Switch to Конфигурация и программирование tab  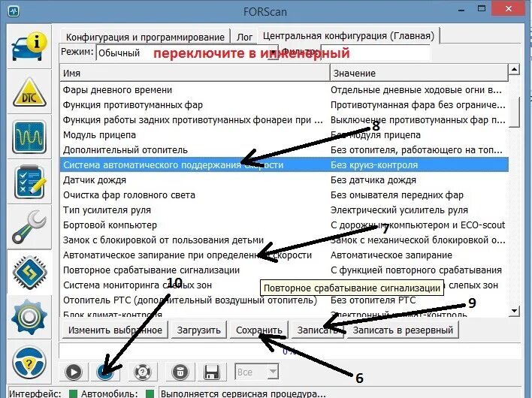point(145,37)
